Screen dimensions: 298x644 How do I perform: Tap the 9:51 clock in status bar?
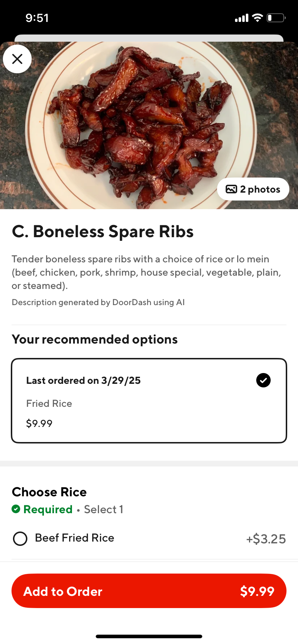tap(37, 18)
